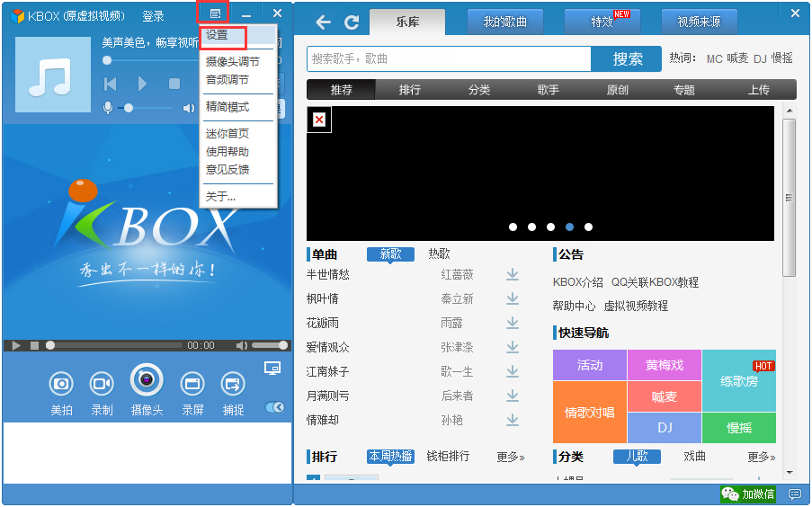The width and height of the screenshot is (812, 507).
Task: Open the 虚拟视频教程 link
Action: click(636, 306)
